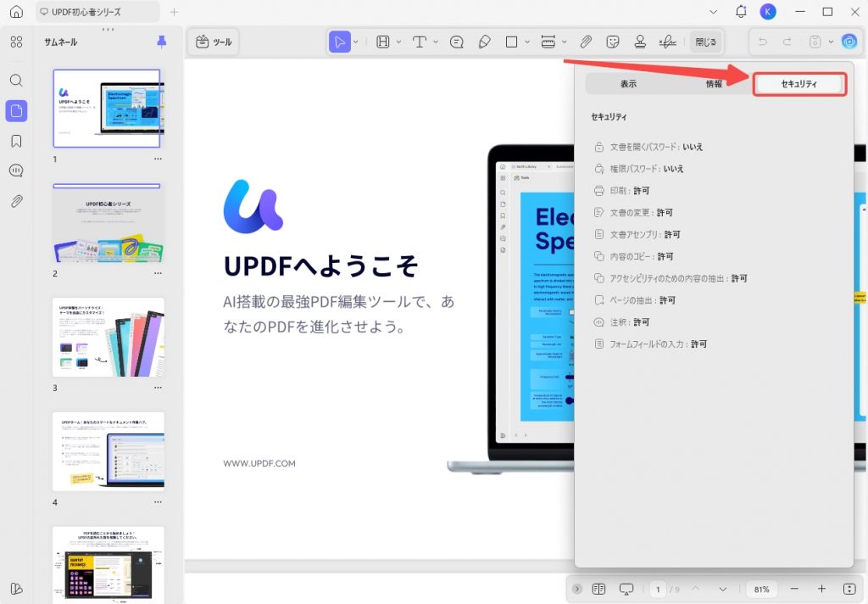Image resolution: width=868 pixels, height=604 pixels.
Task: Undo the last action
Action: [762, 42]
